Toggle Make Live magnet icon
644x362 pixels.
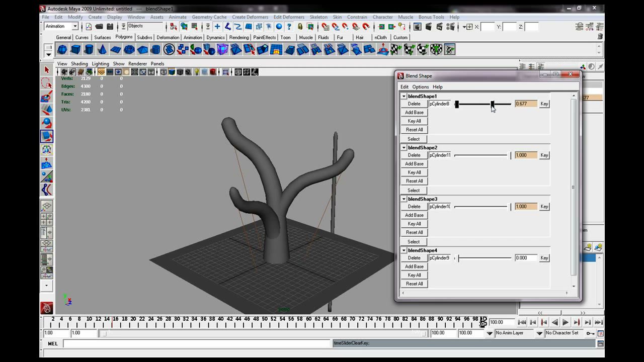[366, 27]
